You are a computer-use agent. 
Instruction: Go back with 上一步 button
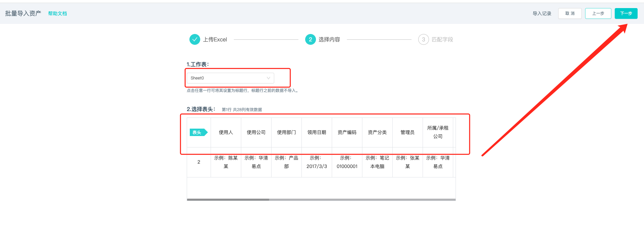598,13
